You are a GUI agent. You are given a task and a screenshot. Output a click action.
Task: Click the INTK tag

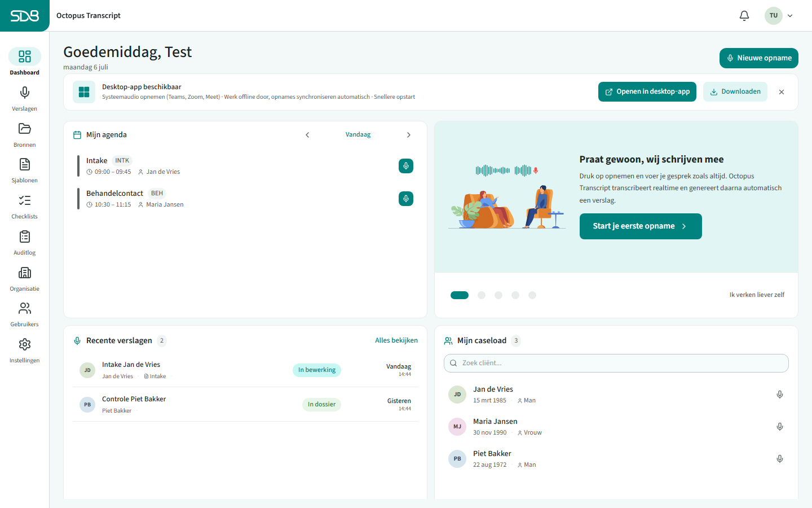[122, 161]
